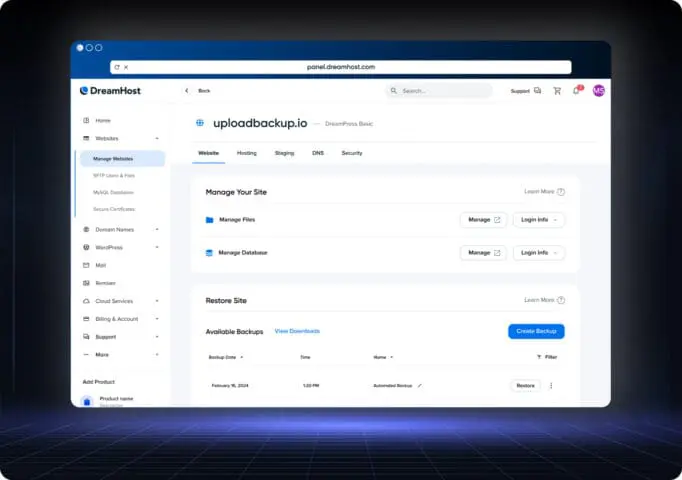Sort backups by Name column

pos(383,357)
